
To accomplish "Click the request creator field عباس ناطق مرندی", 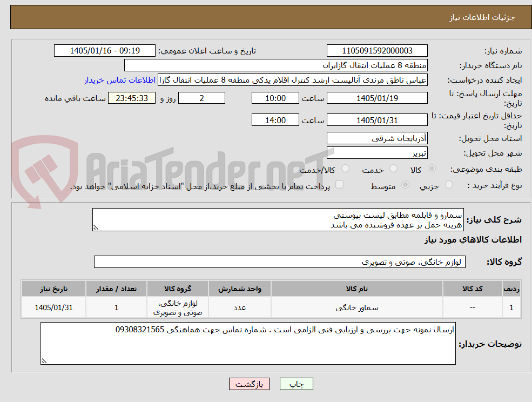I will click(292, 80).
